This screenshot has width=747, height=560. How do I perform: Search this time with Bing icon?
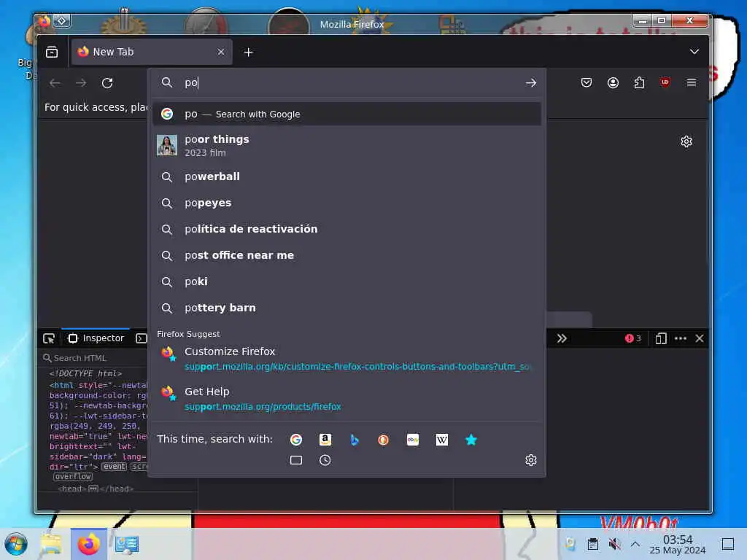pyautogui.click(x=354, y=440)
